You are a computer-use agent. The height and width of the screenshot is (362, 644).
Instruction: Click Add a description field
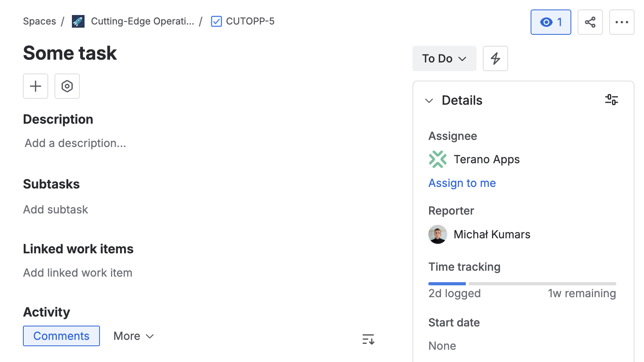(x=75, y=143)
